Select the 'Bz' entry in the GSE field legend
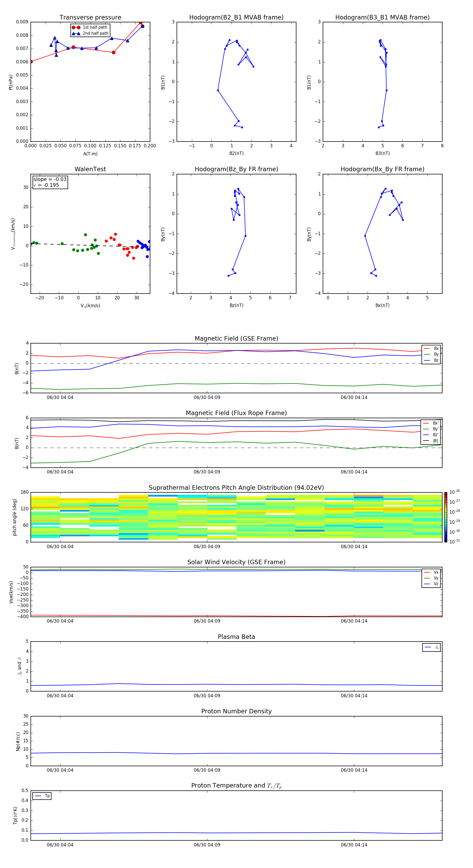Screen dimensions: 473x868 431,360
